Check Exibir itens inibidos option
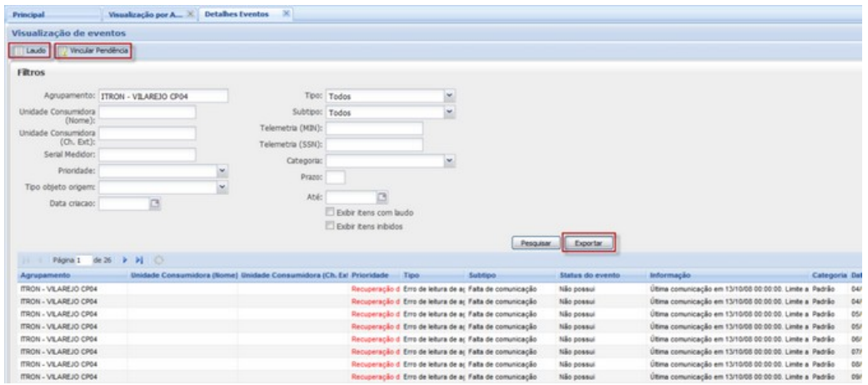The width and height of the screenshot is (868, 385). pyautogui.click(x=331, y=225)
